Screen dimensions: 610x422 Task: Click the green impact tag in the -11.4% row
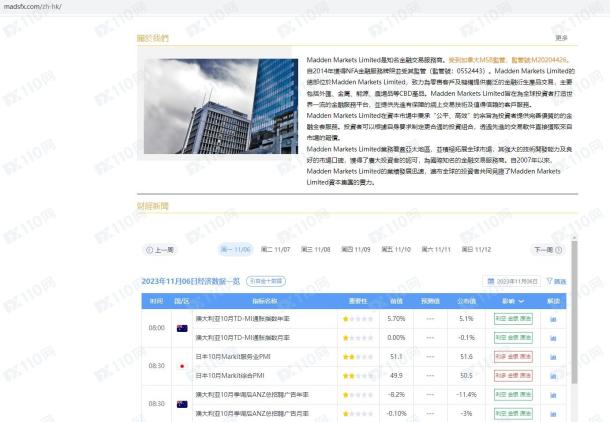click(513, 395)
